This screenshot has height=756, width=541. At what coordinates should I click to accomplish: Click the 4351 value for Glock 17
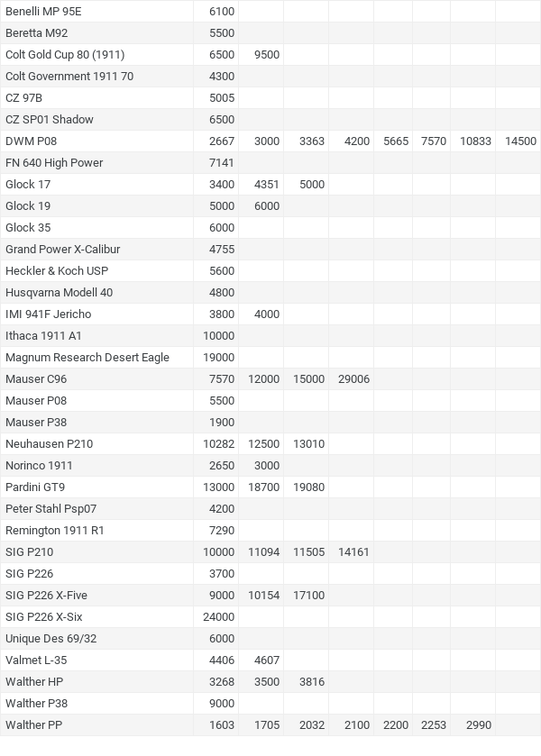pyautogui.click(x=267, y=184)
